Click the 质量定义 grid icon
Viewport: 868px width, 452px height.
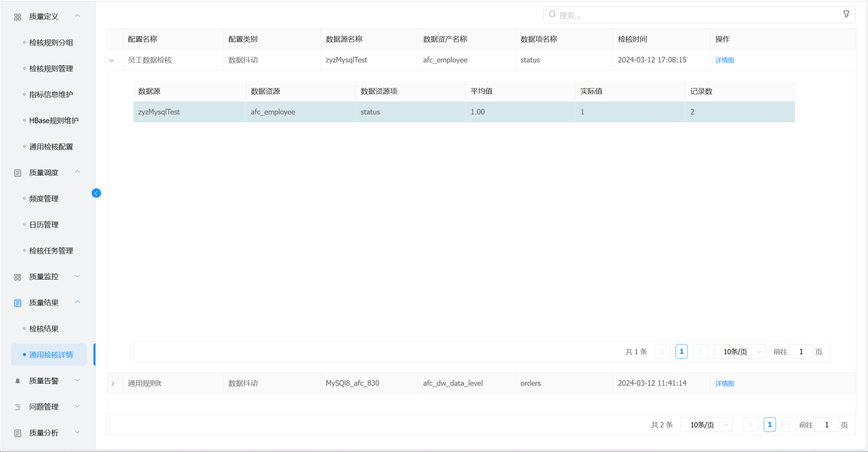(x=18, y=17)
